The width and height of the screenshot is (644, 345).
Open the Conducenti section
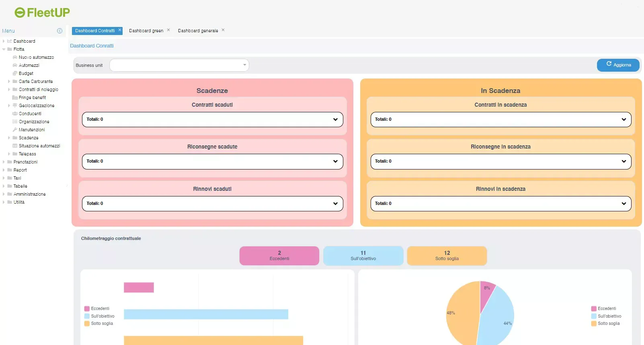point(30,114)
